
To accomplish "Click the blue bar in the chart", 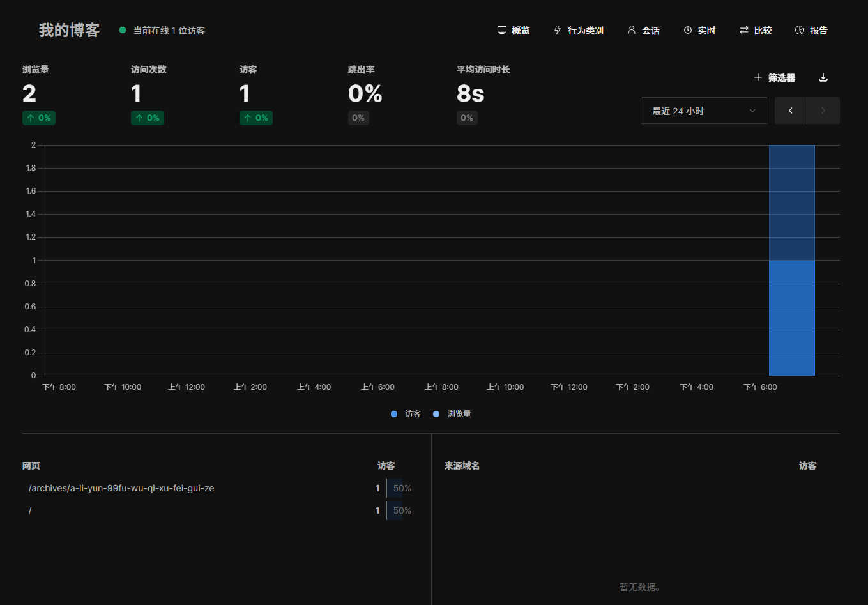I will tap(791, 318).
